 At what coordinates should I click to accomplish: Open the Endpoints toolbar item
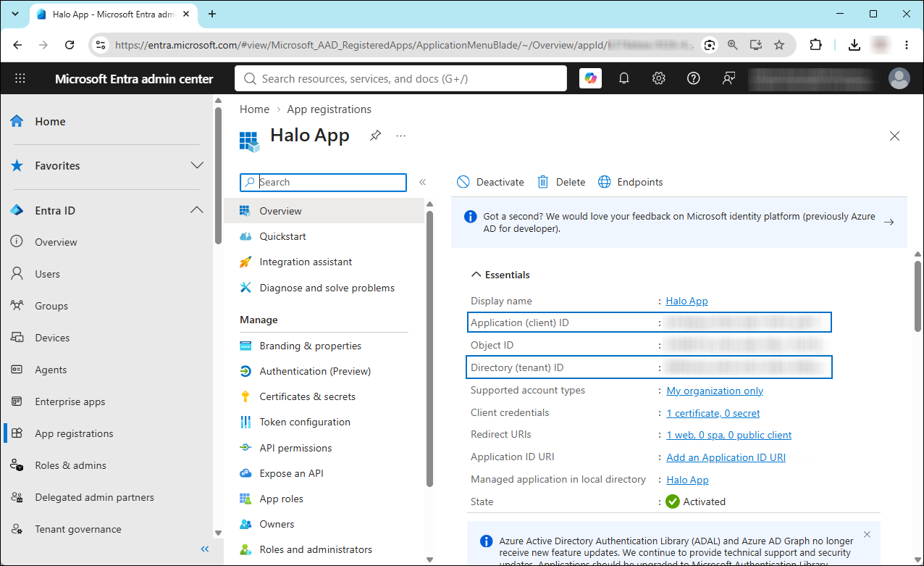[x=630, y=182]
